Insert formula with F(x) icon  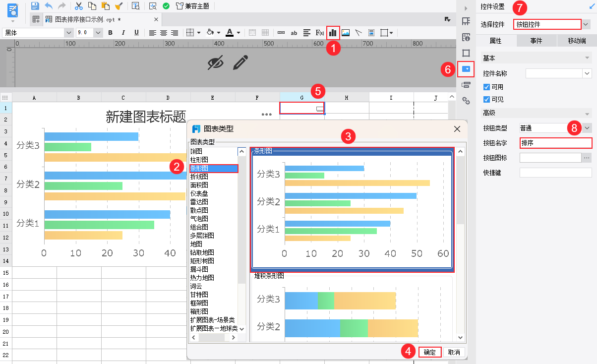320,33
